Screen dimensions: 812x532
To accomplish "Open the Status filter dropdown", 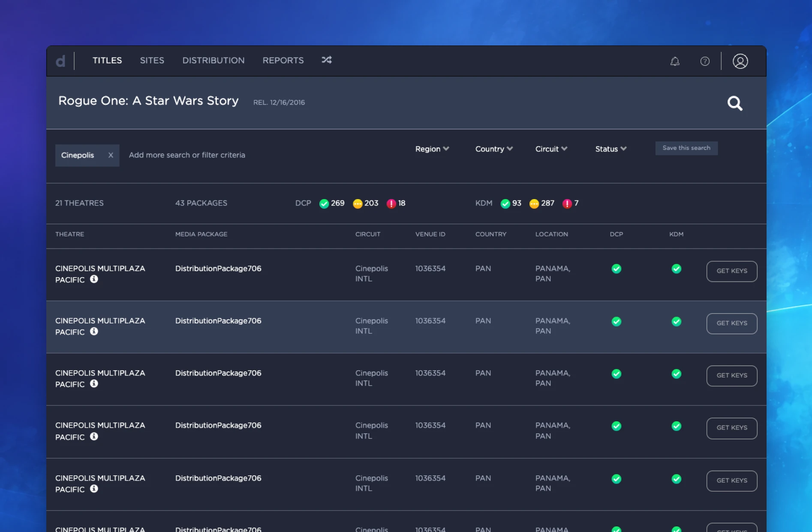I will coord(611,149).
